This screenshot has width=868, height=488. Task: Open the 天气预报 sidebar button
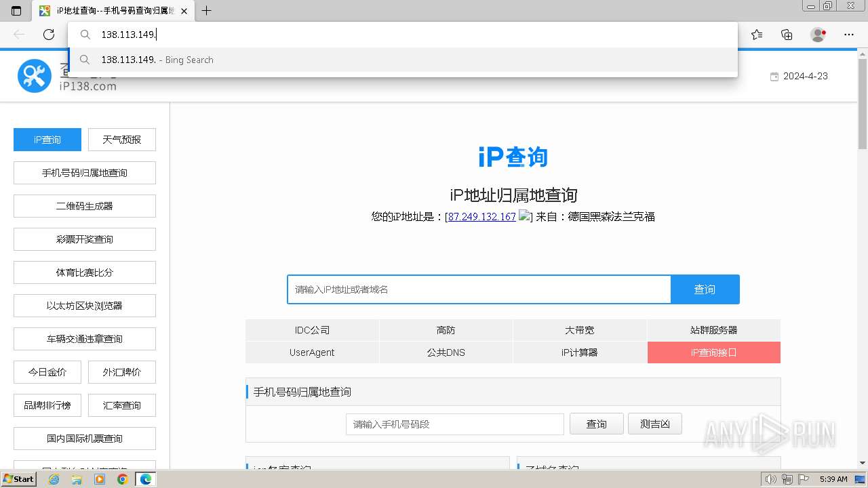point(122,140)
